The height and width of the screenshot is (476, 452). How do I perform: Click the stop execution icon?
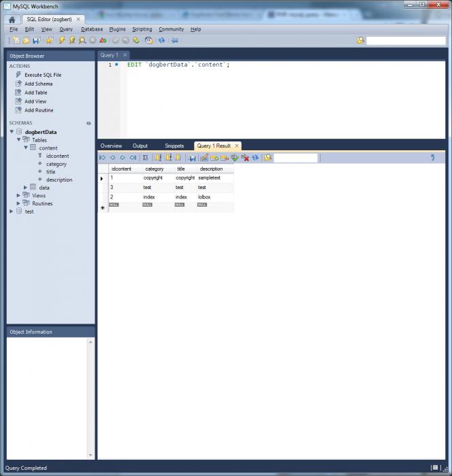tap(93, 40)
